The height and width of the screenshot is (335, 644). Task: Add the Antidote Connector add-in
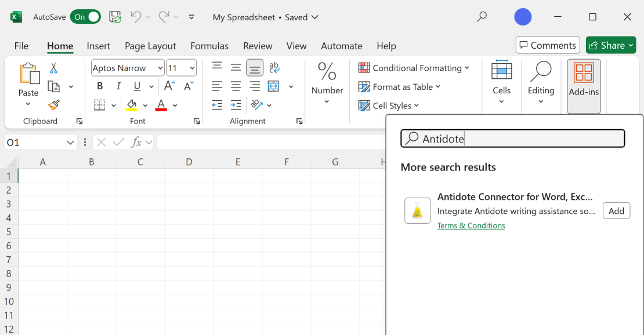[616, 211]
